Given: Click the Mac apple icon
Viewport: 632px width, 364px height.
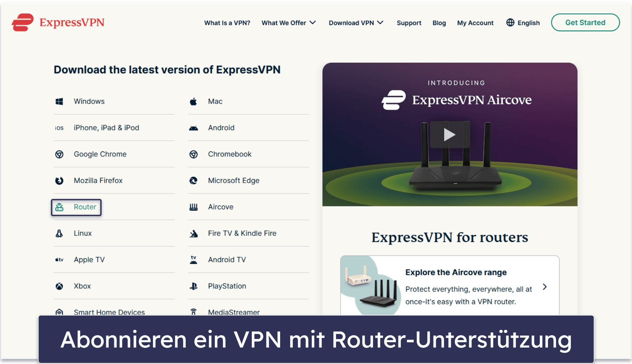Looking at the screenshot, I should click(x=193, y=101).
